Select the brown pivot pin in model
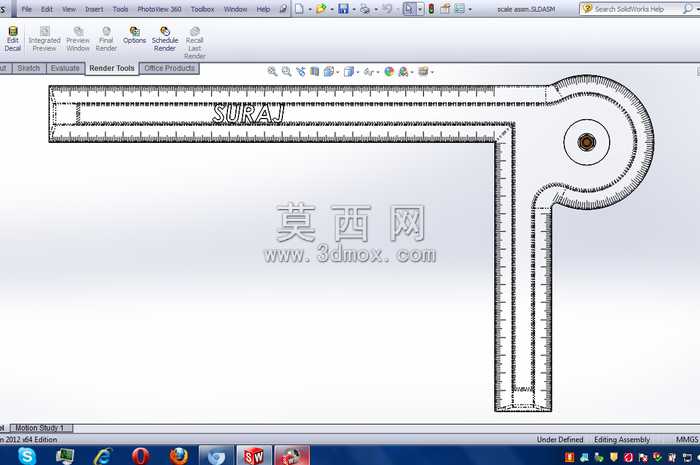Image resolution: width=700 pixels, height=465 pixels. coord(586,142)
